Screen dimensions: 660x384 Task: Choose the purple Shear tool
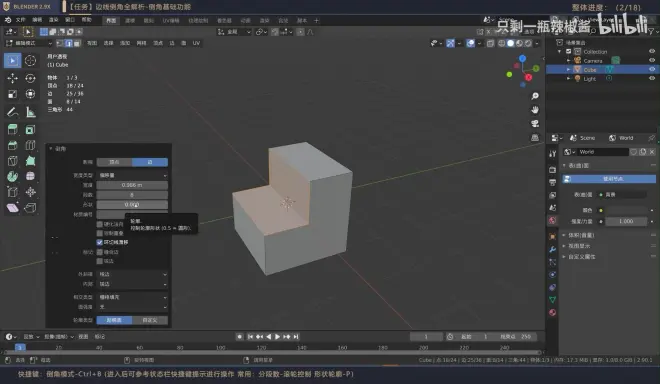click(12, 208)
